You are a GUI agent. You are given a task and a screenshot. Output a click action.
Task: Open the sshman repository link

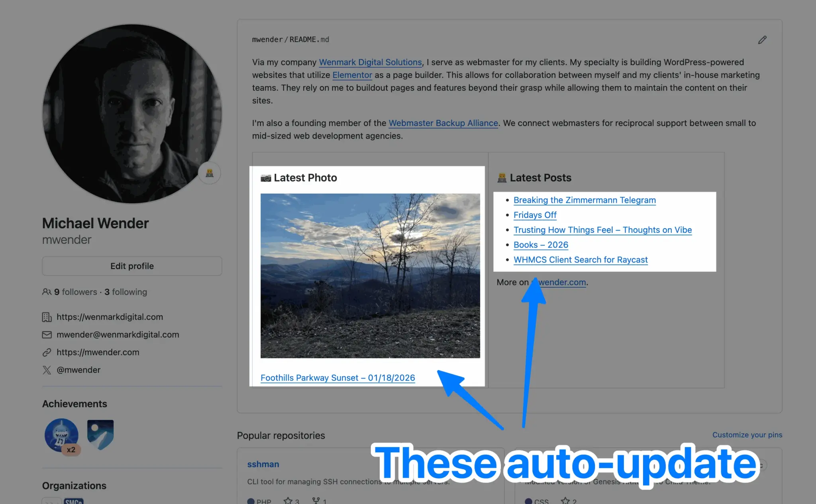tap(263, 464)
